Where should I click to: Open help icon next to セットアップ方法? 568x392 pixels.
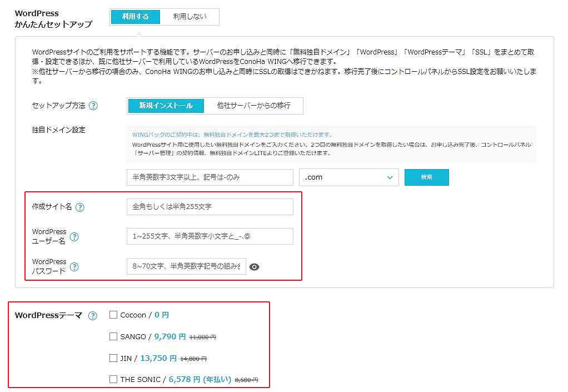coord(93,106)
